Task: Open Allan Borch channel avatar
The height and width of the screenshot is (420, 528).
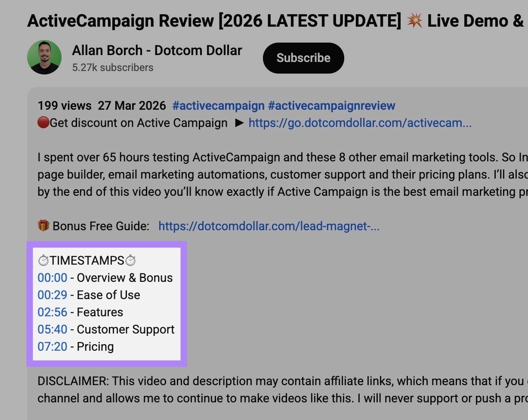Action: pos(44,57)
